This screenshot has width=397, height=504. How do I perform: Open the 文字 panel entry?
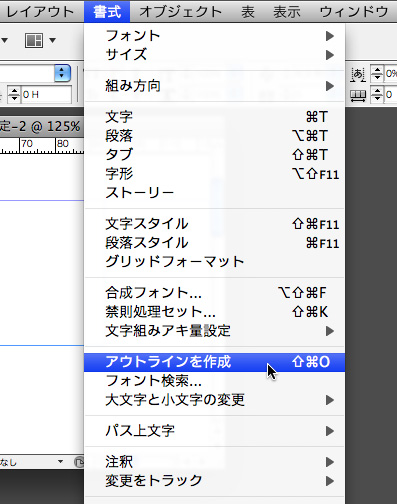(x=214, y=117)
